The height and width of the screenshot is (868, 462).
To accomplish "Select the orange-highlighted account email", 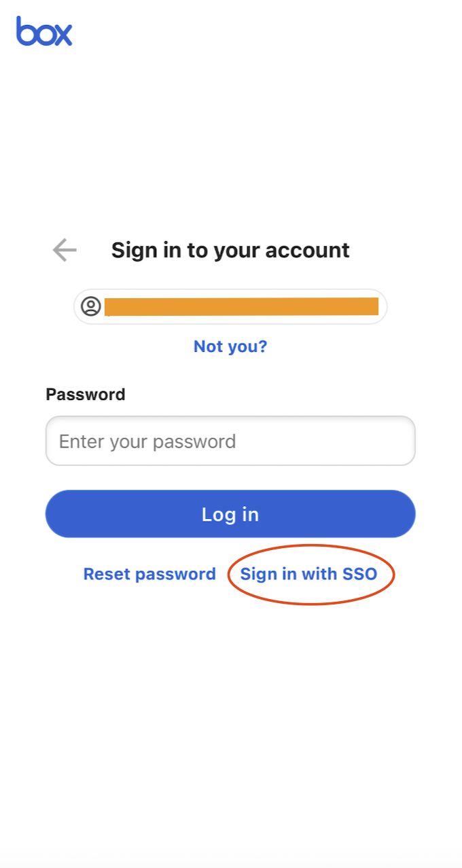I will (241, 306).
